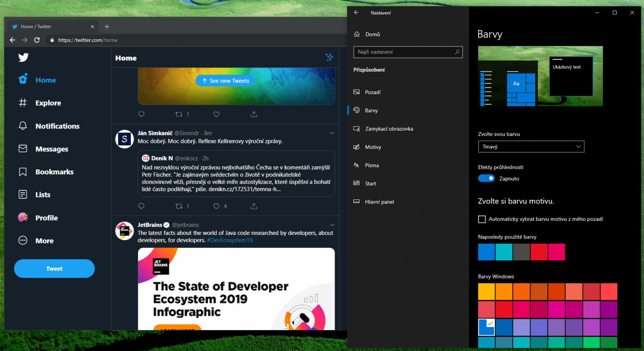Open the JetBrains profile avatar
This screenshot has height=351, width=644.
(124, 231)
